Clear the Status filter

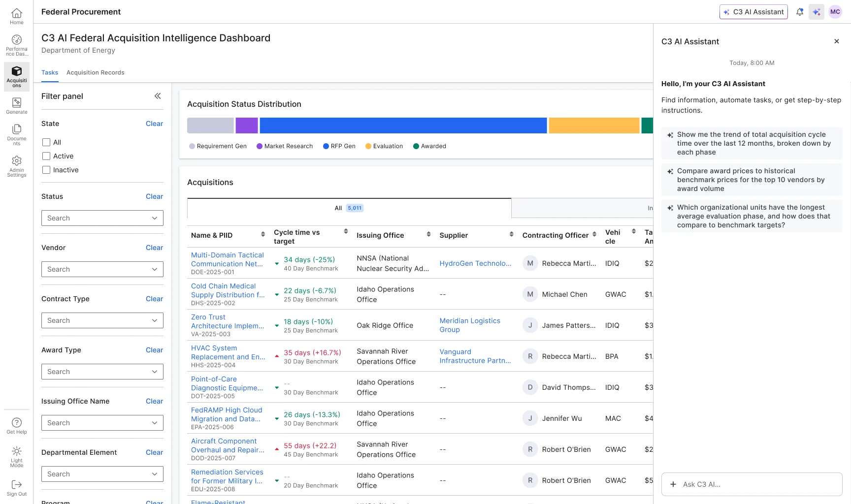point(154,196)
